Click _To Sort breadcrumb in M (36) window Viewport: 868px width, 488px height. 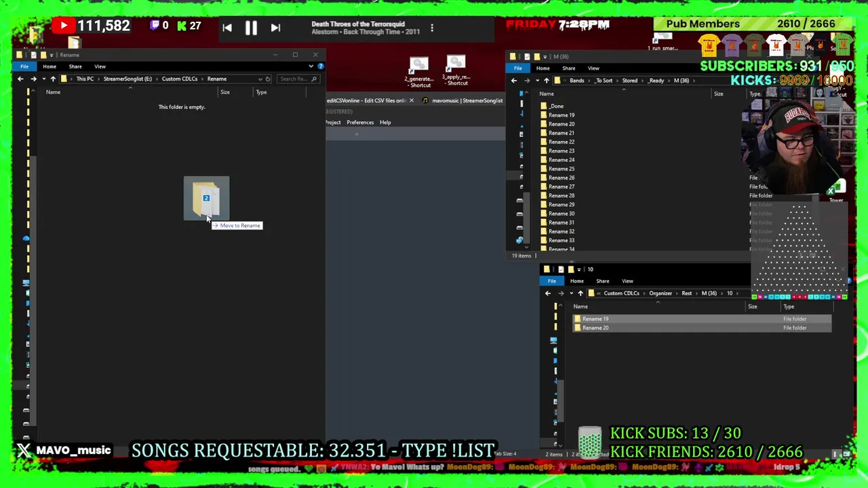604,81
